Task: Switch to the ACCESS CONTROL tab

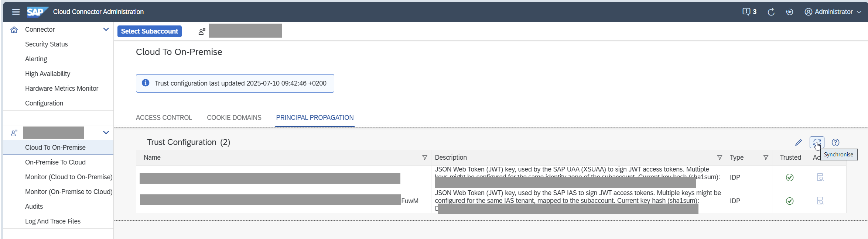Action: point(164,118)
